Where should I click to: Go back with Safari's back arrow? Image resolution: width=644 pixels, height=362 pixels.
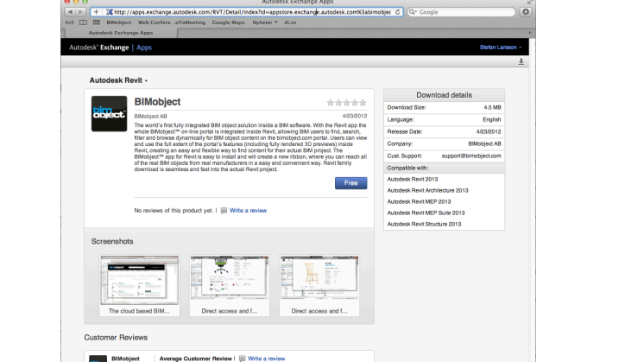[70, 12]
